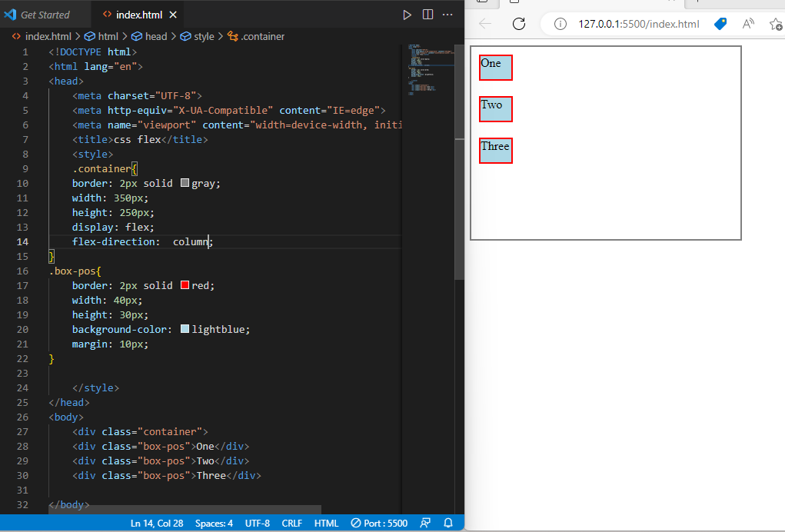Change indentation via Spaces: 4
This screenshot has width=785, height=532.
[214, 523]
